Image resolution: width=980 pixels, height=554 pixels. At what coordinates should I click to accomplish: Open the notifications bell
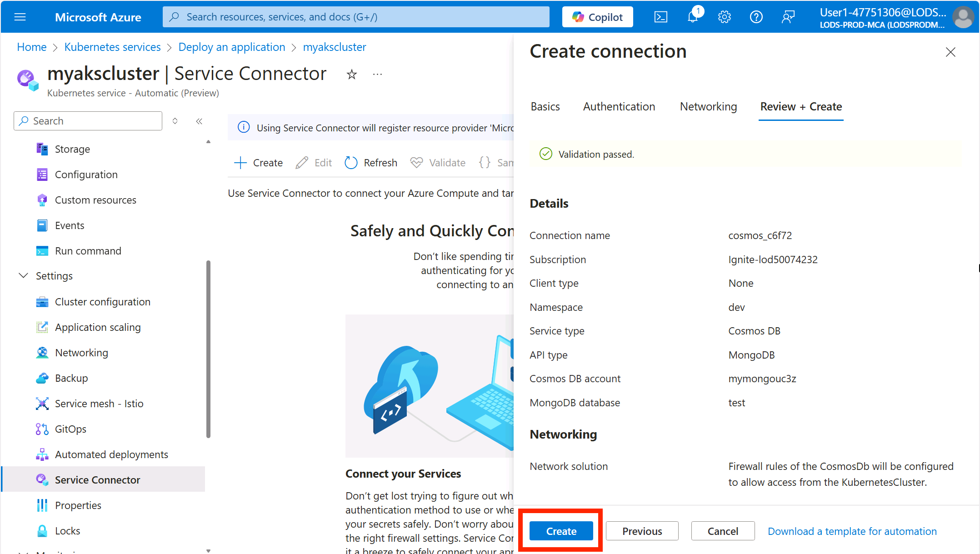pyautogui.click(x=693, y=17)
